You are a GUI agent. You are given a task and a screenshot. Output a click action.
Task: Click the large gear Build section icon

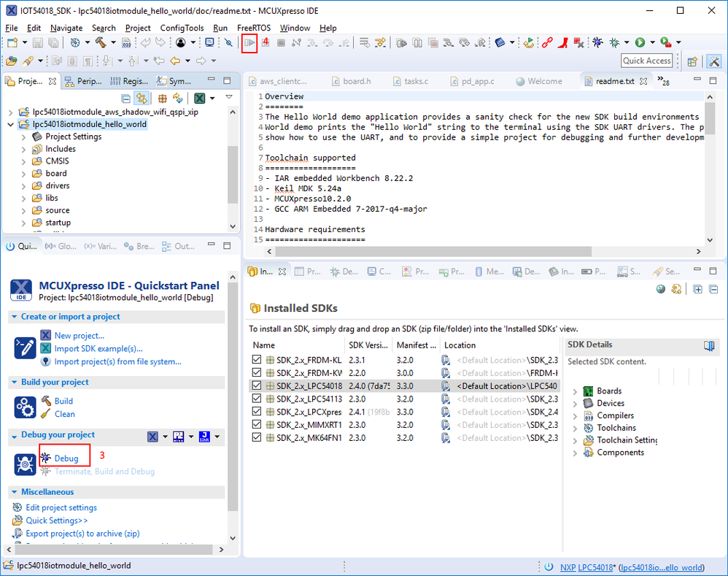pos(25,407)
